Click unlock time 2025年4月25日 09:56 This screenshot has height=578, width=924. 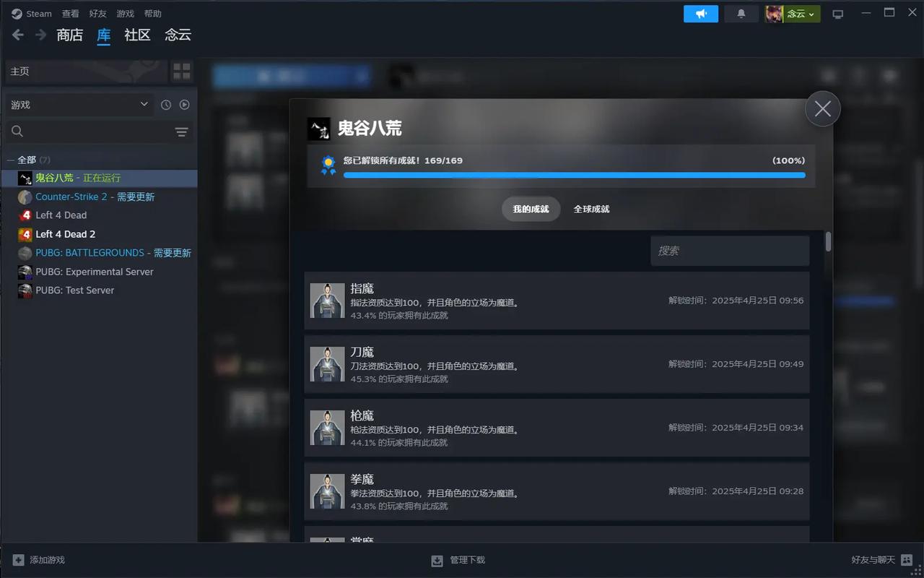(x=736, y=301)
